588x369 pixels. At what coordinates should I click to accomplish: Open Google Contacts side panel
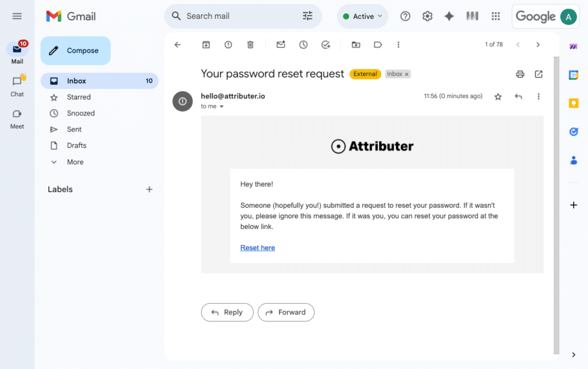(574, 160)
